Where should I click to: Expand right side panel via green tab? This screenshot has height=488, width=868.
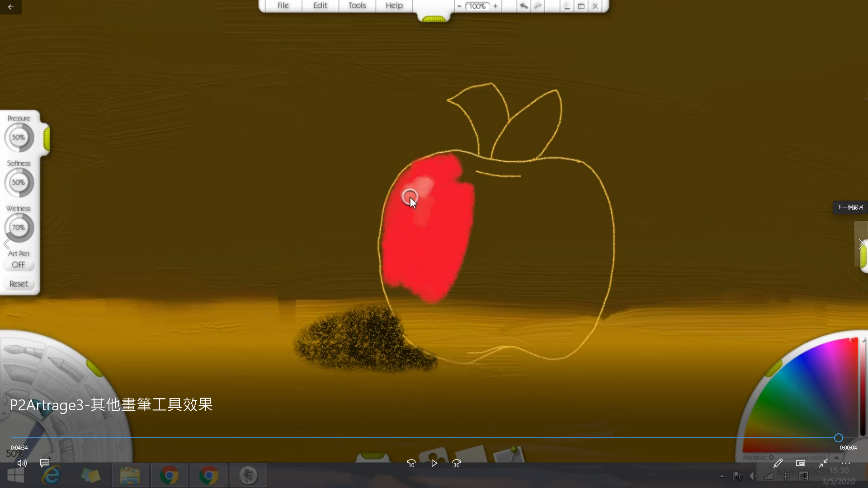(863, 257)
